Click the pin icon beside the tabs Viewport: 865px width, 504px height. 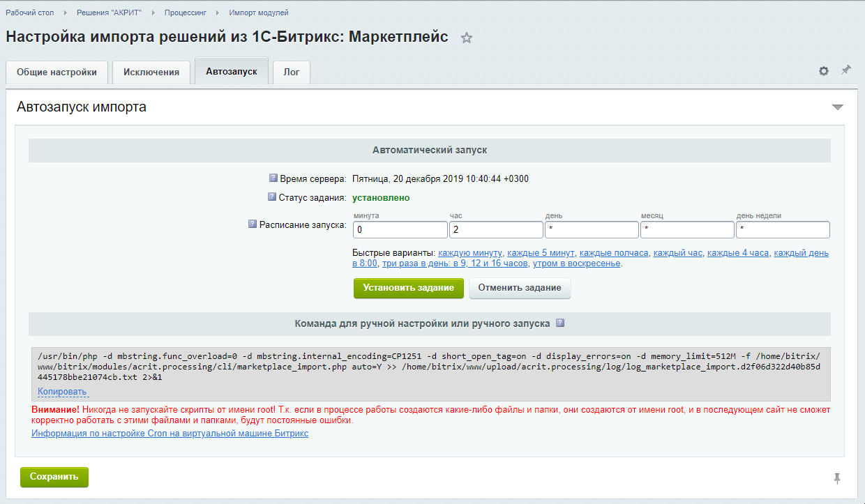click(x=846, y=70)
